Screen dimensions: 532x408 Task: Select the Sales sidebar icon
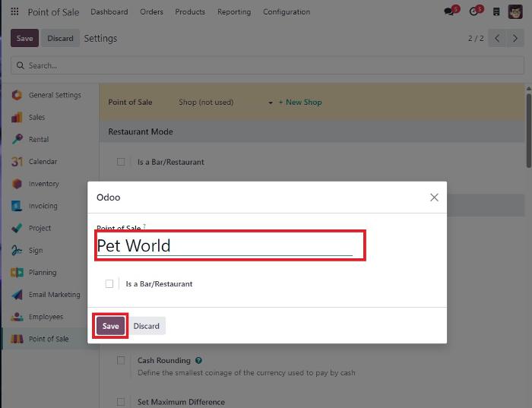click(17, 117)
